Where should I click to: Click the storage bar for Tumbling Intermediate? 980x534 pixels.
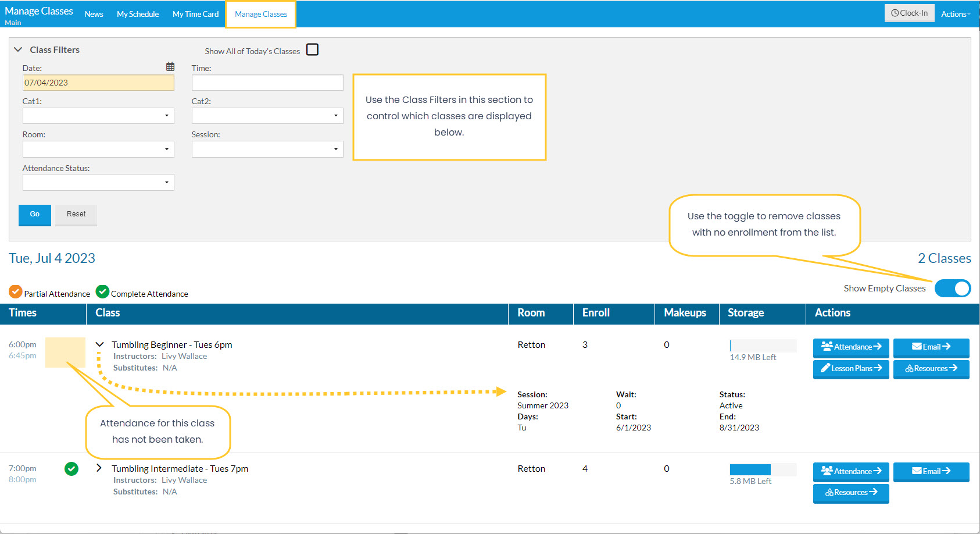click(763, 469)
